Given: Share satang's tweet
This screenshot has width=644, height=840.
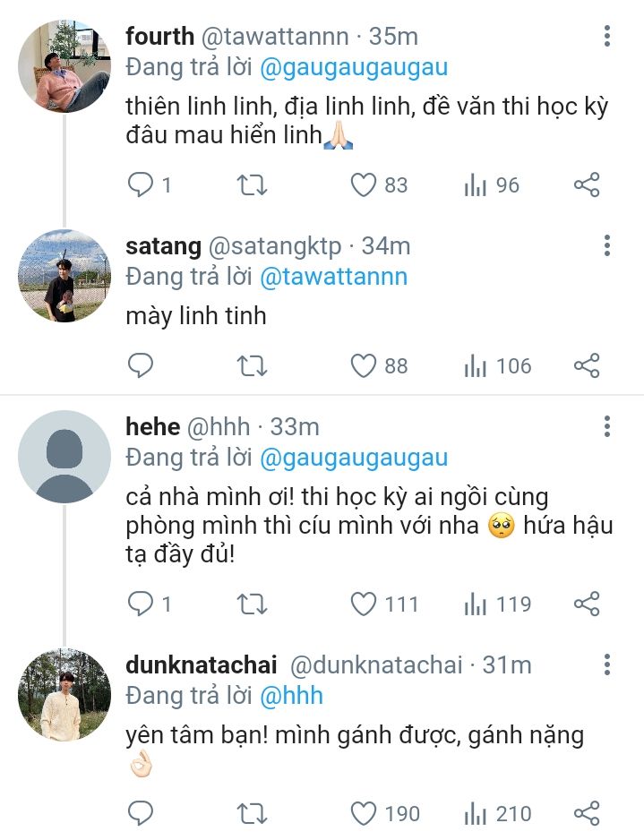Looking at the screenshot, I should [586, 365].
